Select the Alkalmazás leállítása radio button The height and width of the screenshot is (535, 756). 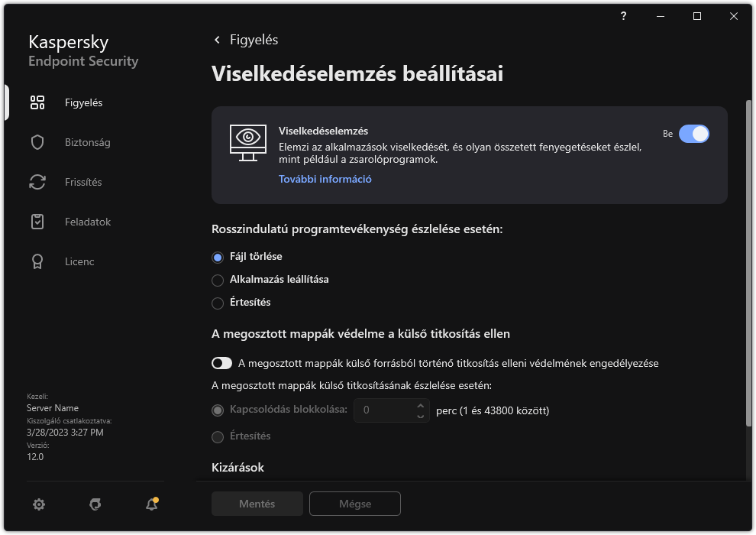click(218, 280)
